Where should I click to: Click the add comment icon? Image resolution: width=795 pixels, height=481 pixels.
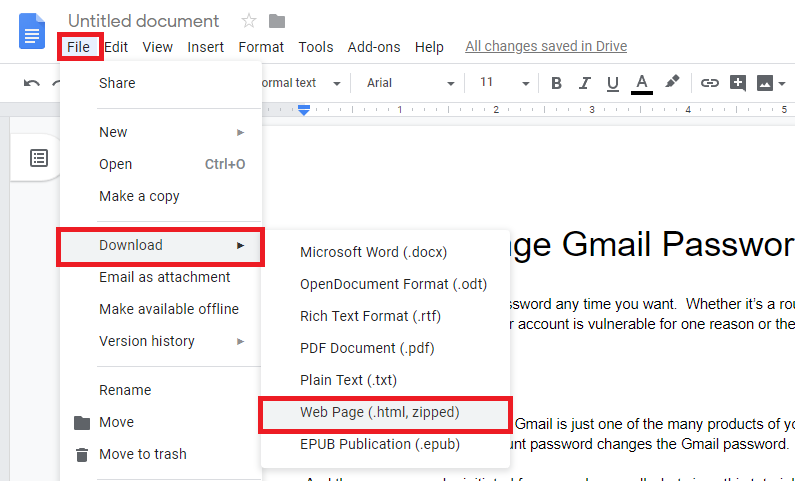(x=738, y=83)
